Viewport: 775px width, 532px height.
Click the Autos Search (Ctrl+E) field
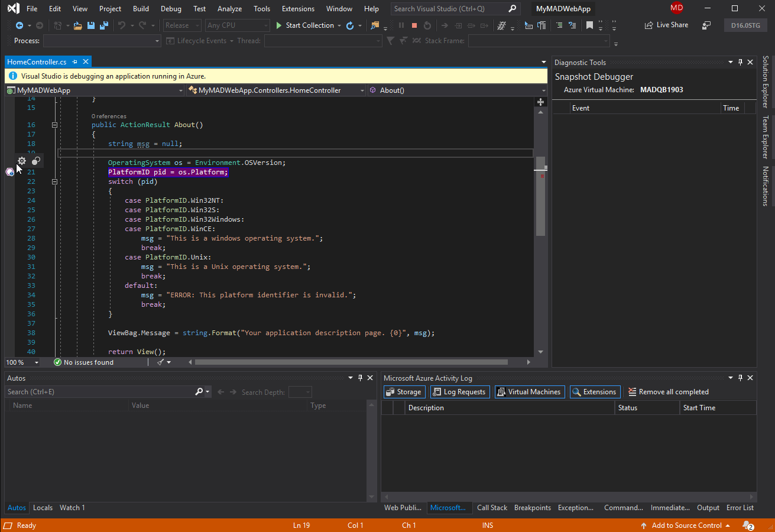coord(99,392)
